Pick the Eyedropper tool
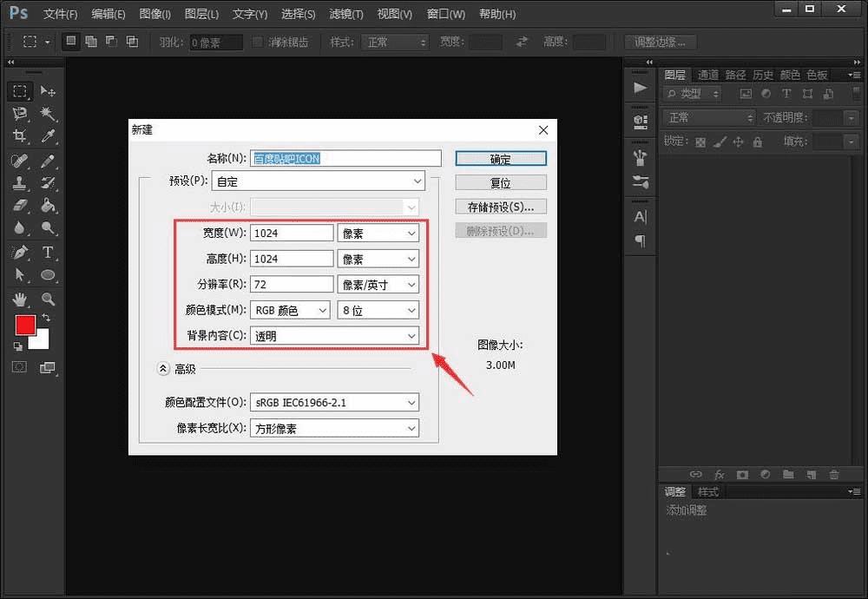 click(49, 136)
